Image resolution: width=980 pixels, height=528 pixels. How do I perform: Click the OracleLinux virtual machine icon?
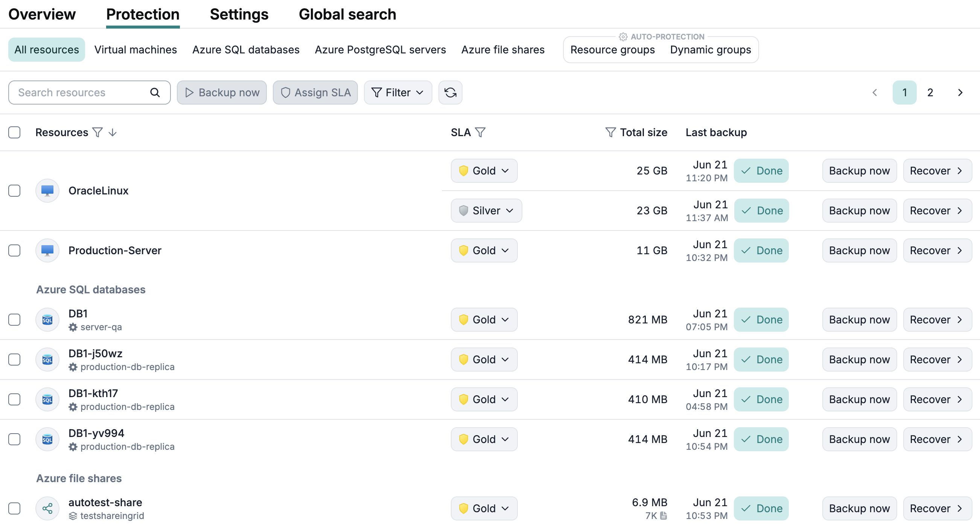pyautogui.click(x=47, y=190)
